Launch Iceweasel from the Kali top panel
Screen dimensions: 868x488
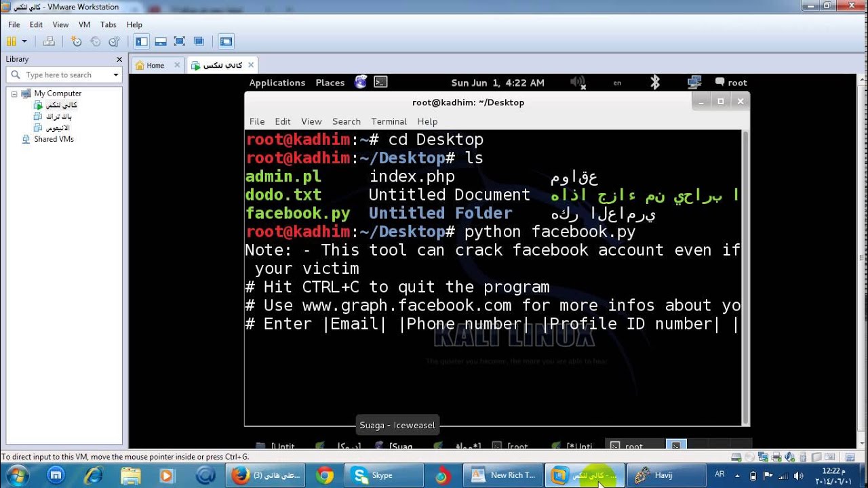point(361,82)
